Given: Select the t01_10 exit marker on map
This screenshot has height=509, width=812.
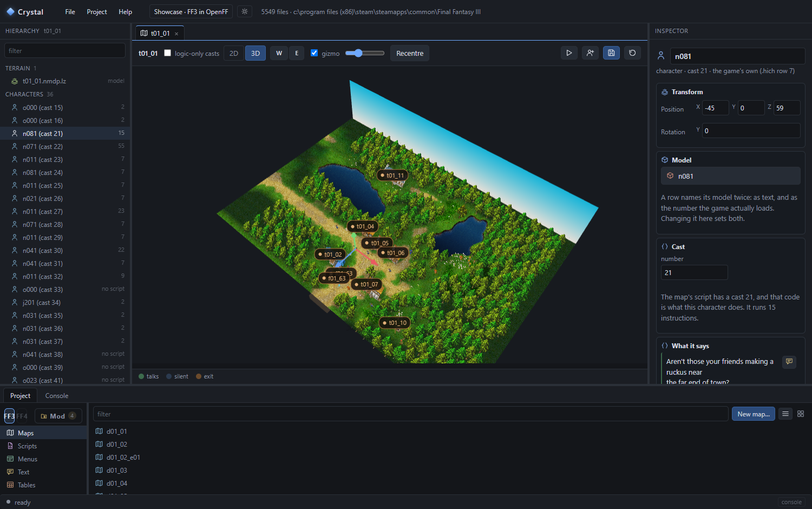Looking at the screenshot, I should [395, 323].
